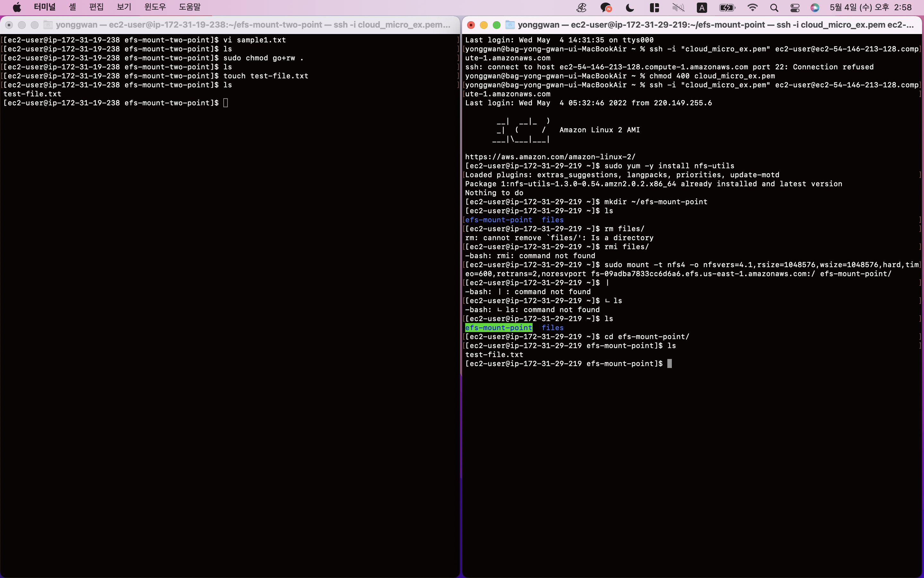This screenshot has height=578, width=924.
Task: Open the 편집 menu
Action: (96, 7)
